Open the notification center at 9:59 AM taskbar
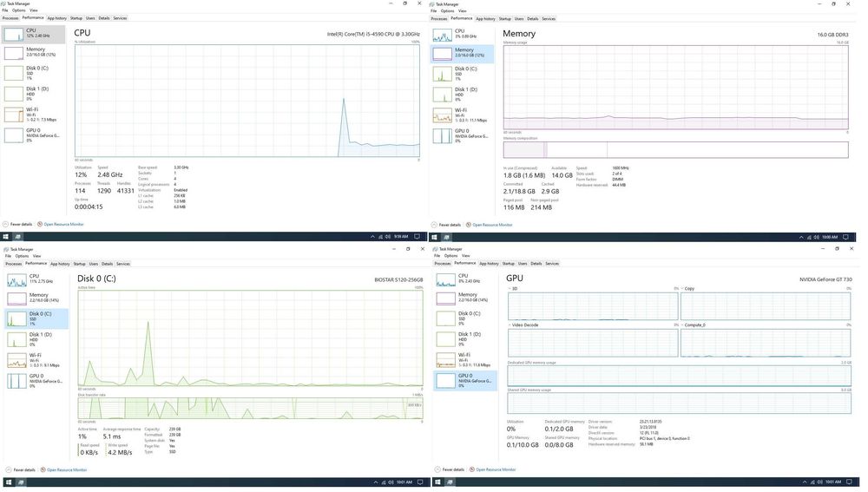The image size is (868, 492). pyautogui.click(x=417, y=236)
